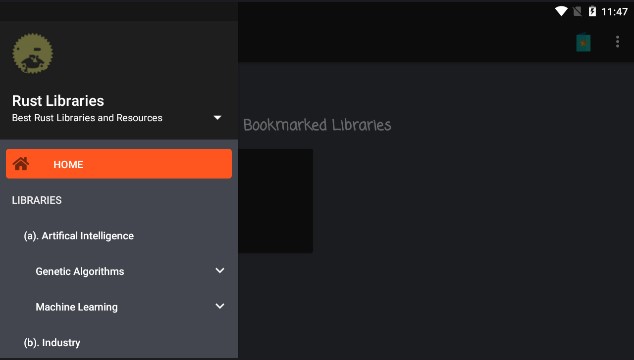Expand the Rust Libraries header dropdown arrow
Image resolution: width=634 pixels, height=360 pixels.
[218, 118]
